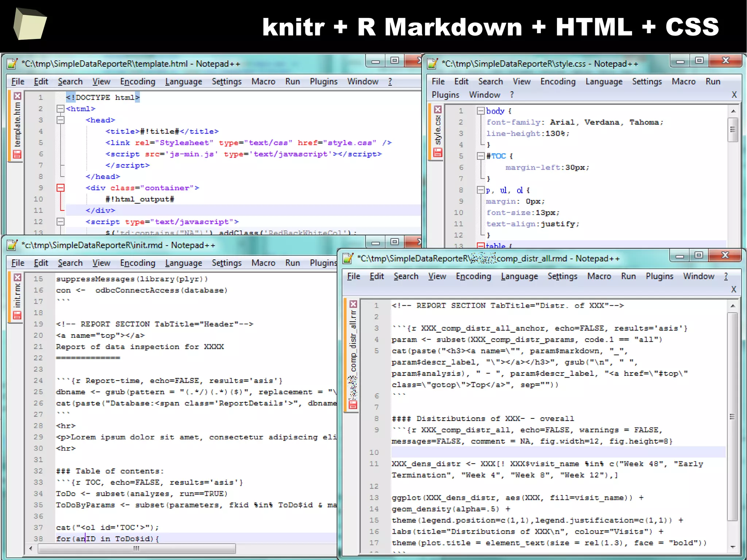Maximize the style.css Notepad++ window
747x560 pixels.
pyautogui.click(x=699, y=61)
